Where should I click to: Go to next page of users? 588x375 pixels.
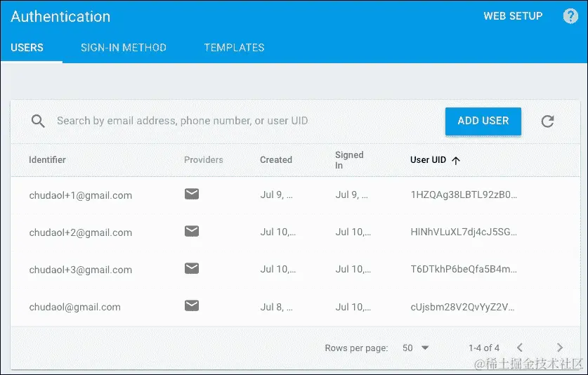[x=559, y=348]
